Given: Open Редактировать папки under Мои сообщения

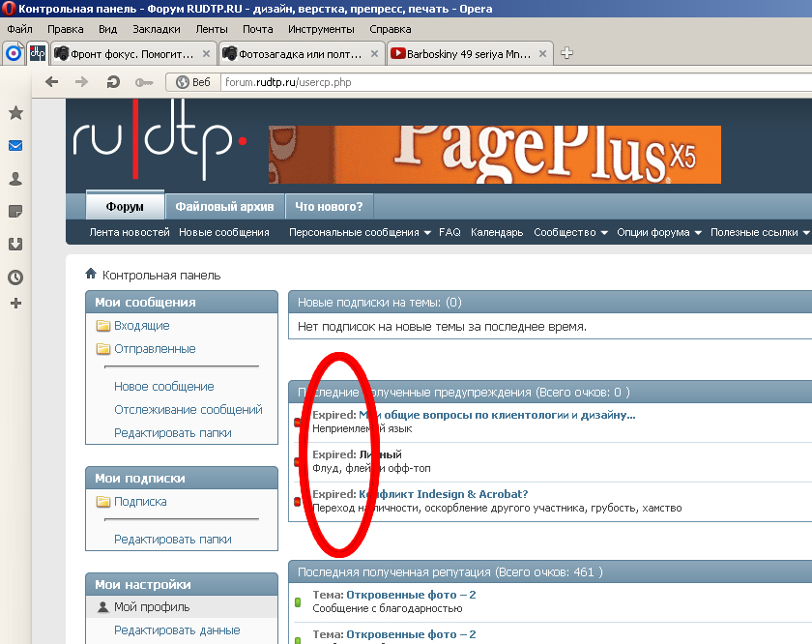Looking at the screenshot, I should [173, 432].
